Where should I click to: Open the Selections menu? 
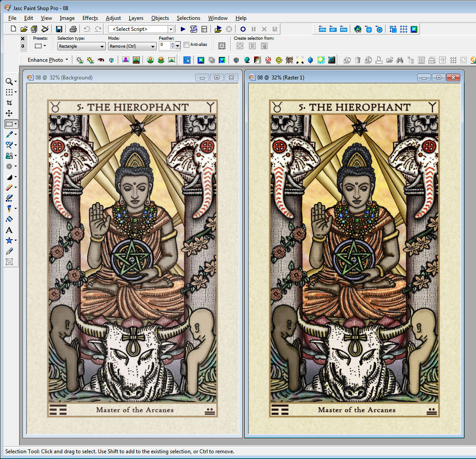point(188,18)
